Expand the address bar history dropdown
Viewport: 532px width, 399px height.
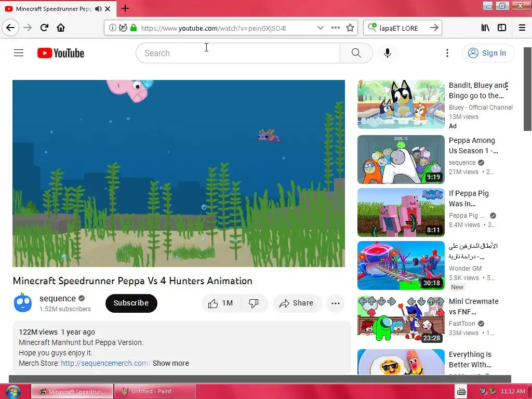pyautogui.click(x=320, y=28)
